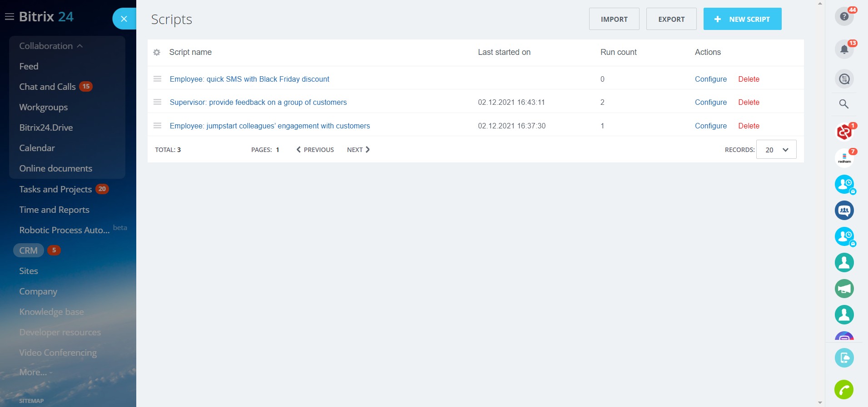Image resolution: width=868 pixels, height=407 pixels.
Task: Open the dark blue group chat icon
Action: pos(844,211)
